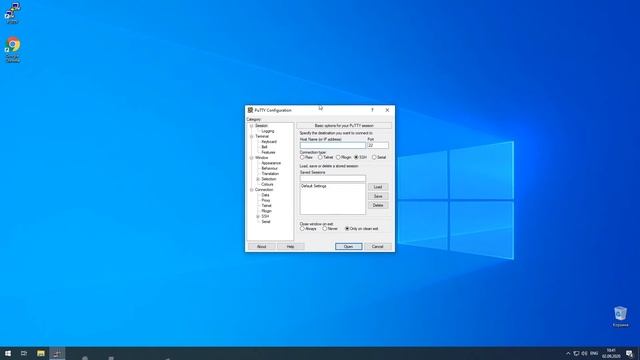Open the Session category
The height and width of the screenshot is (360, 640).
click(x=261, y=126)
